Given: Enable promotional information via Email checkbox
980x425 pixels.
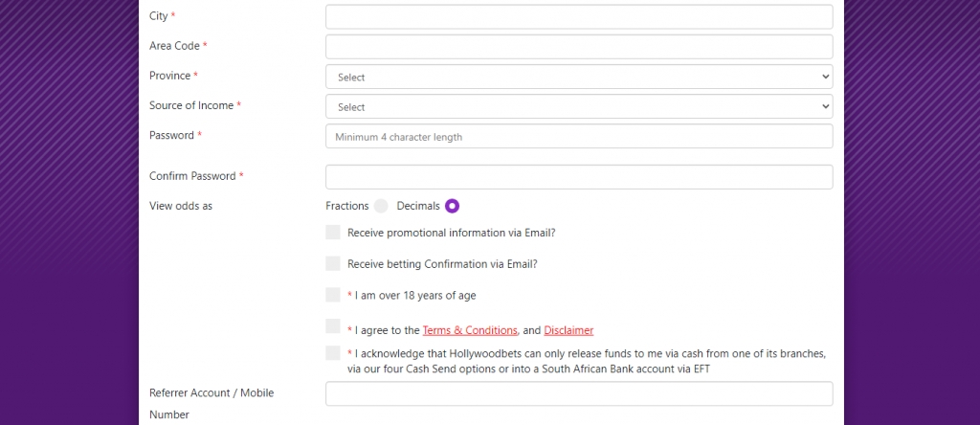Looking at the screenshot, I should coord(333,233).
